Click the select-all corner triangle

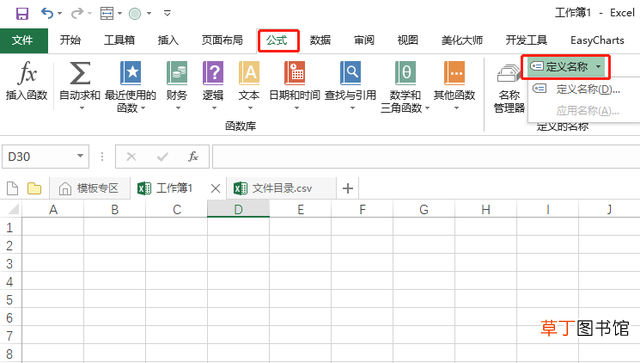pos(13,209)
